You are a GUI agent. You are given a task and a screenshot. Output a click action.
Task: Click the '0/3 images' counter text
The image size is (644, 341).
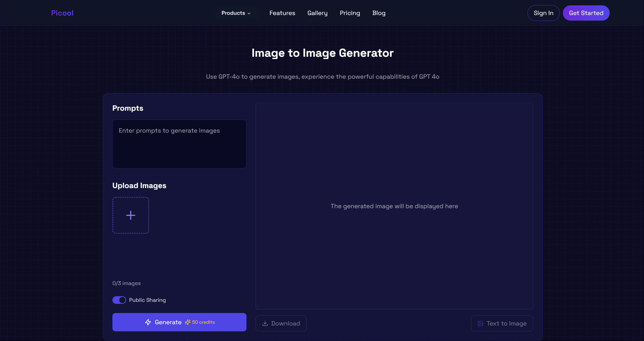(126, 283)
